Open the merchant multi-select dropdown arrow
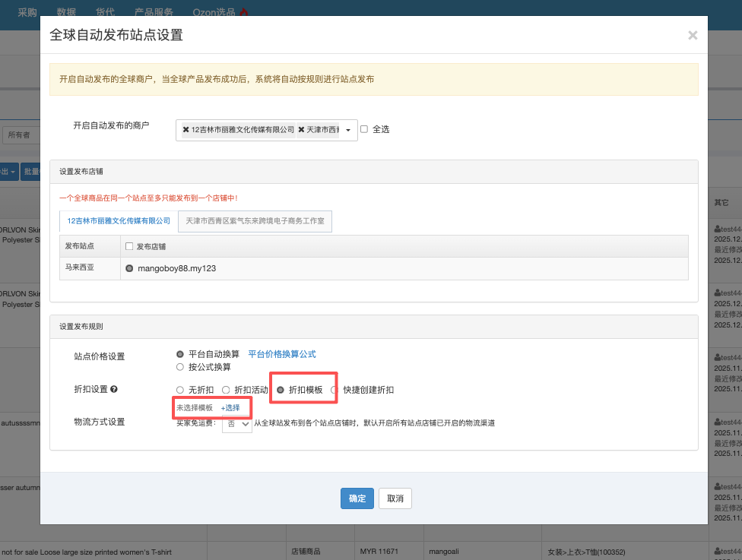742x560 pixels. pyautogui.click(x=349, y=130)
